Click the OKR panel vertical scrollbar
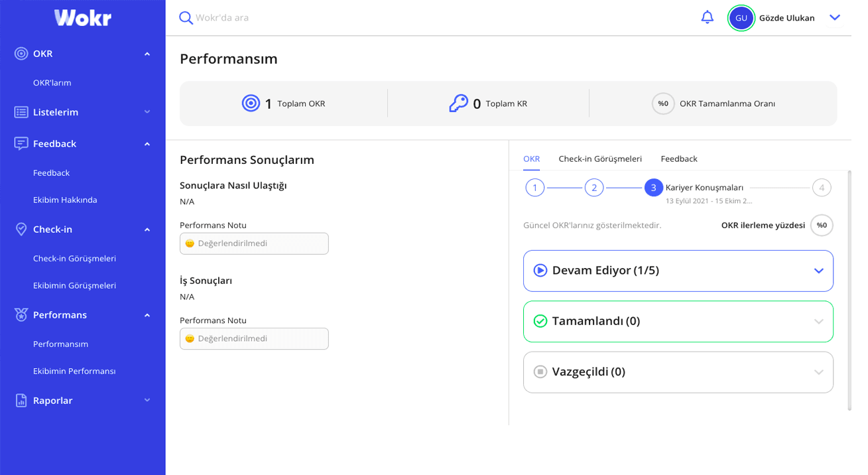868x475 pixels. tap(849, 292)
